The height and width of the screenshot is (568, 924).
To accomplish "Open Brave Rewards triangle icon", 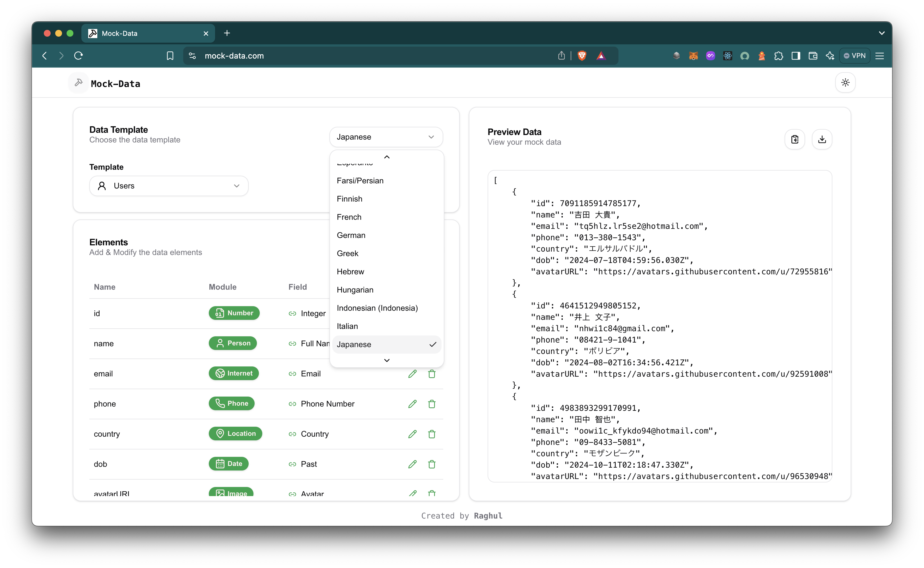I will tap(601, 56).
